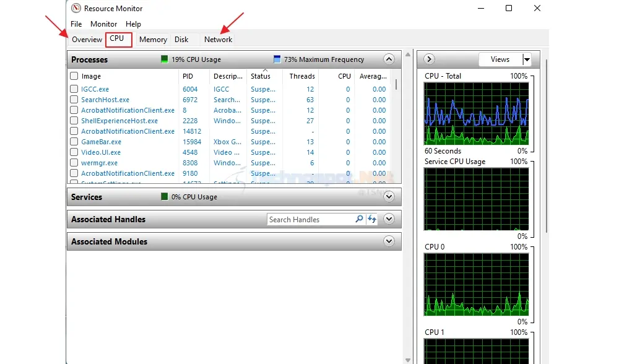Check the IGCC.exe process checkbox
The height and width of the screenshot is (364, 619).
tap(74, 89)
